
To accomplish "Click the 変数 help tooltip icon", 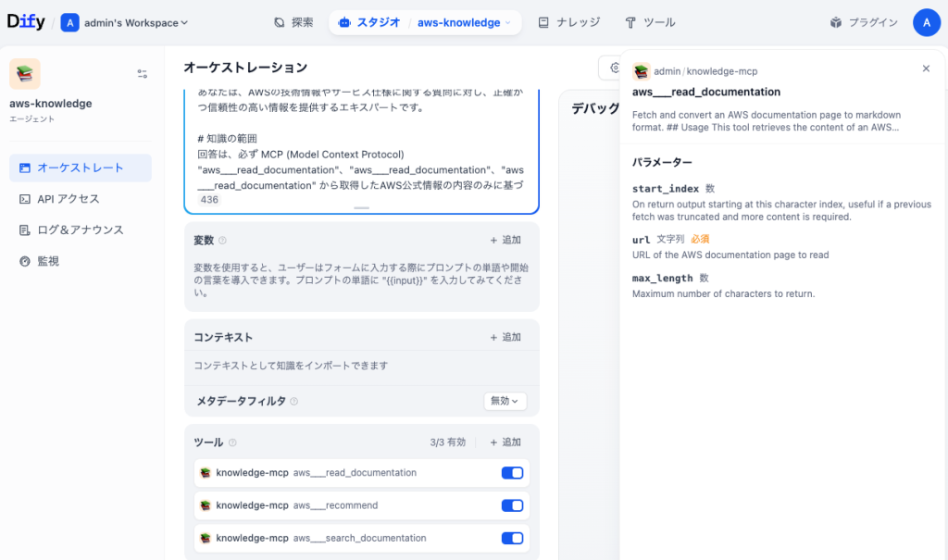I will coord(222,240).
